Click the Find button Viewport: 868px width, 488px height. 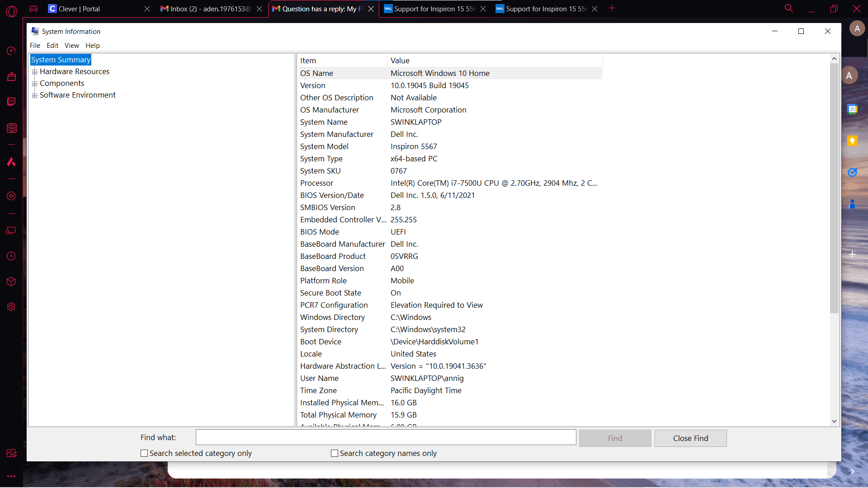pos(615,438)
